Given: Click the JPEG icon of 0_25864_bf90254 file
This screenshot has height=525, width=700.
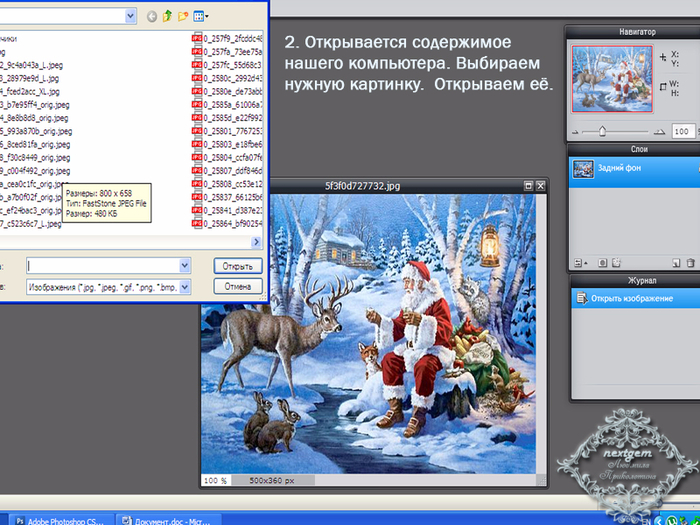Looking at the screenshot, I should click(196, 223).
